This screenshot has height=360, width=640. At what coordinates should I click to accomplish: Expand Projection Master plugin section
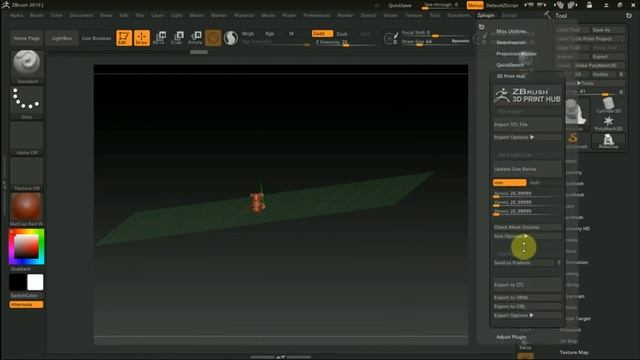click(x=516, y=54)
